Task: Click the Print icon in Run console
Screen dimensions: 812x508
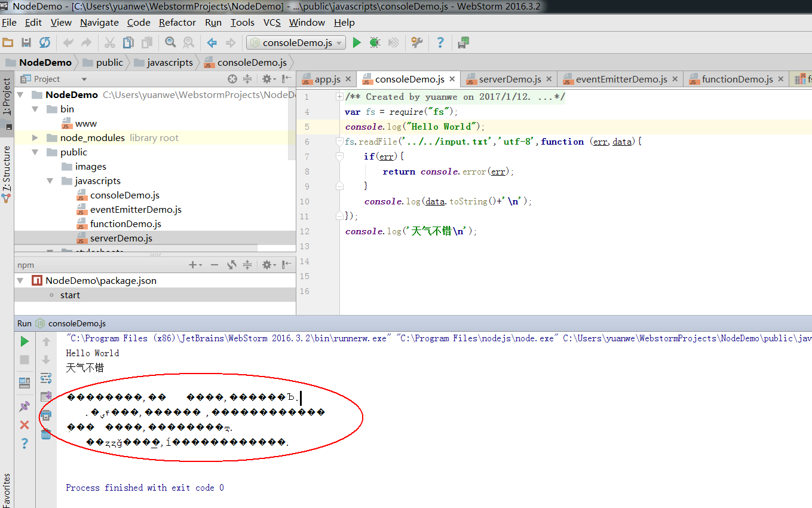Action: [46, 415]
